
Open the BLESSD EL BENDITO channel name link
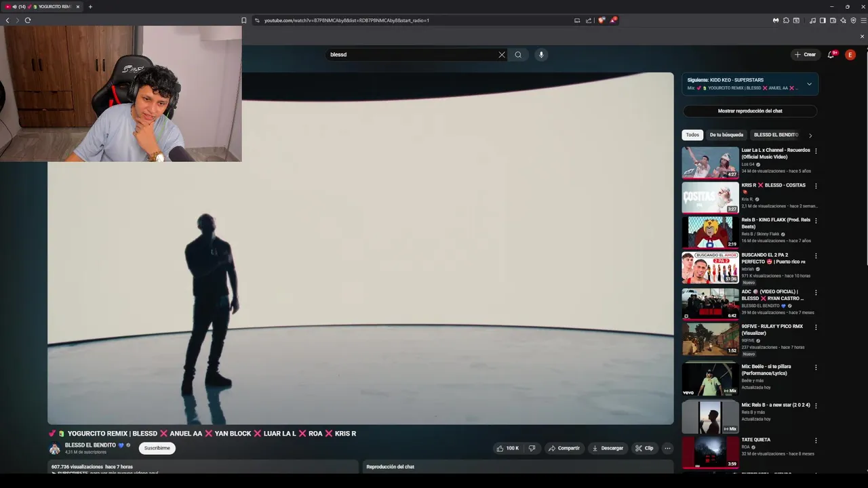click(x=90, y=445)
